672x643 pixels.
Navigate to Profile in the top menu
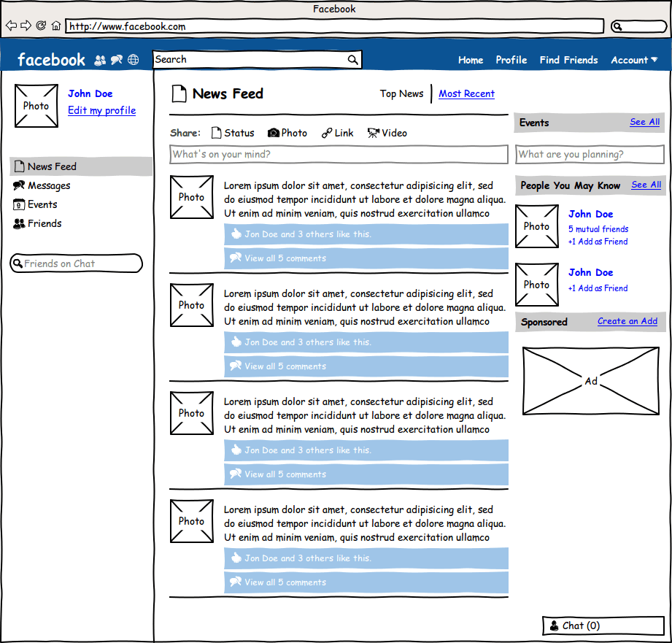(511, 60)
